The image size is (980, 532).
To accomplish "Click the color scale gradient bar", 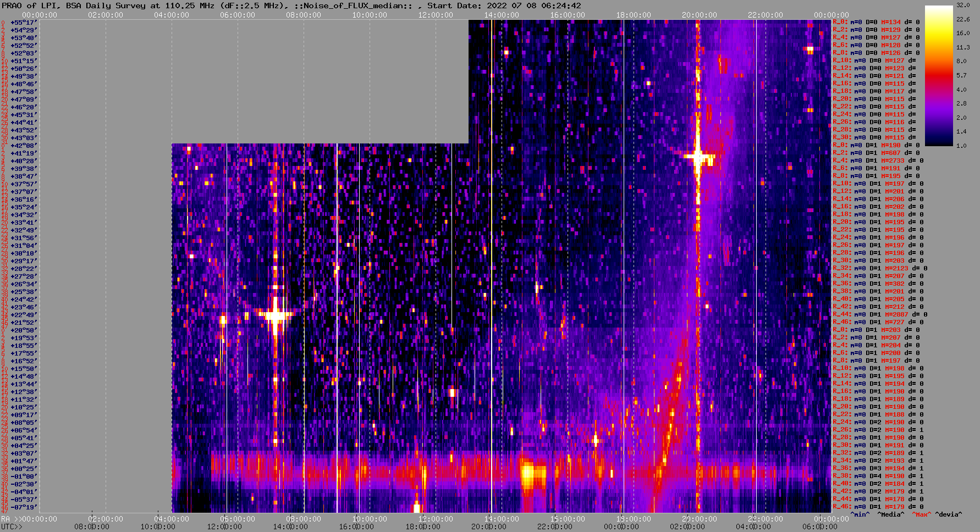I will pyautogui.click(x=939, y=76).
